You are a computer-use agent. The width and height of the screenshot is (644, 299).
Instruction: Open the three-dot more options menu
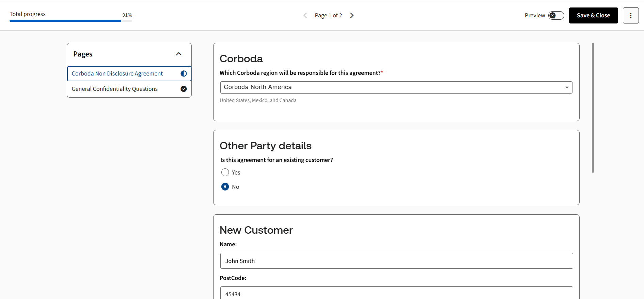click(630, 15)
